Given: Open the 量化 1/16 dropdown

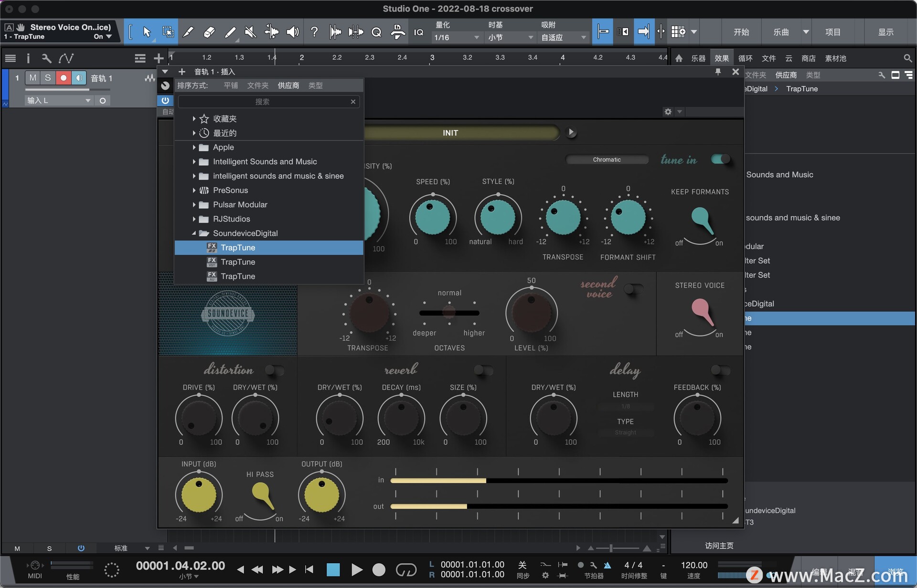Looking at the screenshot, I should [x=456, y=37].
